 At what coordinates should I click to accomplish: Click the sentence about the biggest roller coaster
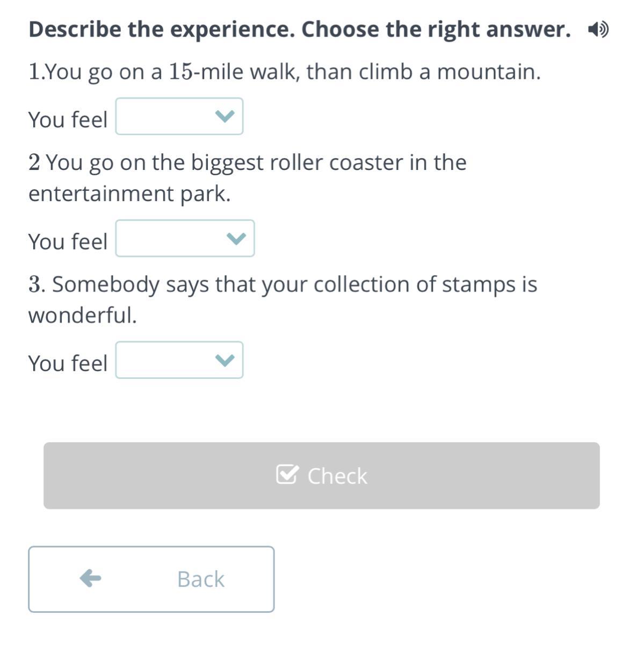(247, 177)
